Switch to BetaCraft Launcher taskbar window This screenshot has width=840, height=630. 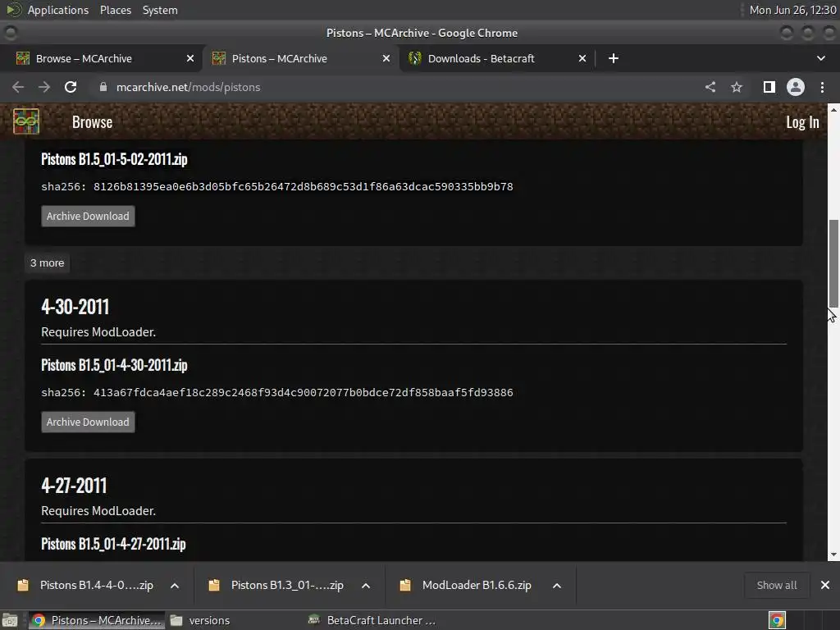tap(373, 620)
